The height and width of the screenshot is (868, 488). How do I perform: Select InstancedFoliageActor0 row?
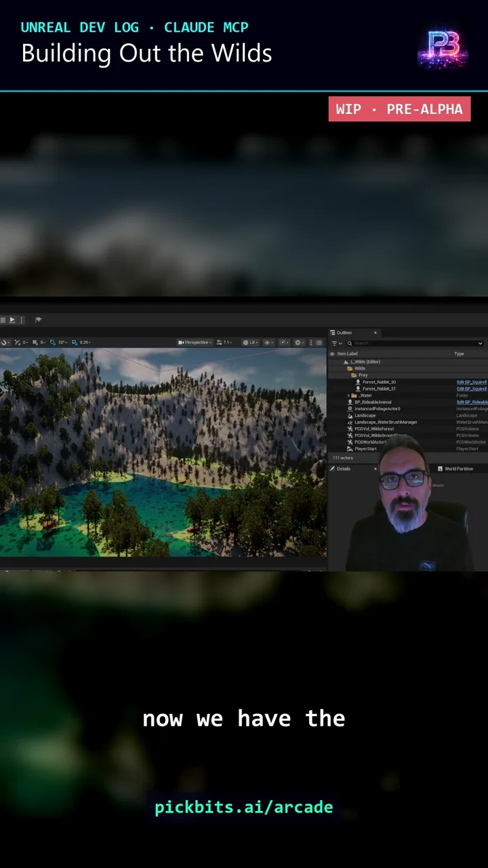tap(408, 409)
